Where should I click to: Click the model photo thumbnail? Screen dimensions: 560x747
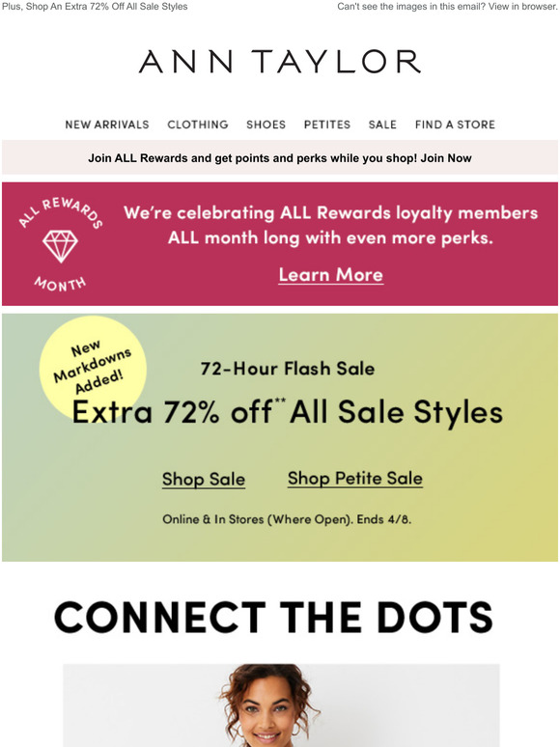281,705
